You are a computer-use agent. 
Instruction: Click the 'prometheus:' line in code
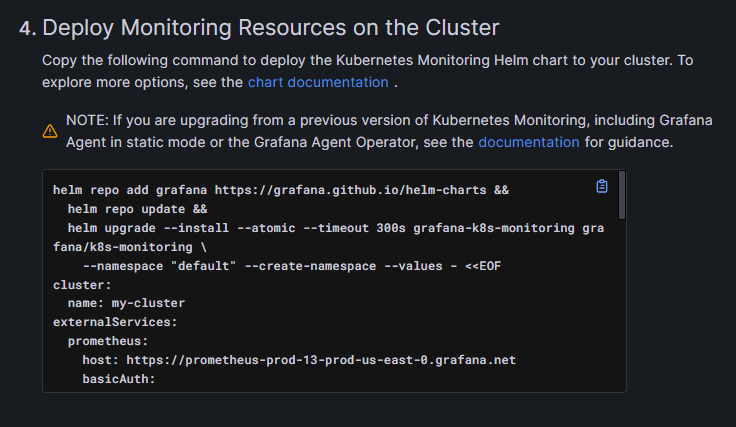(108, 341)
